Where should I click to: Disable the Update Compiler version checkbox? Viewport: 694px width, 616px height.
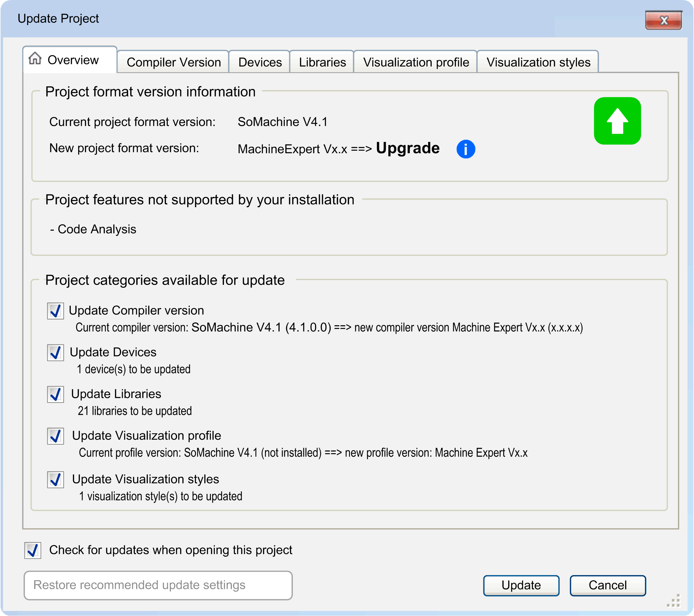tap(55, 310)
